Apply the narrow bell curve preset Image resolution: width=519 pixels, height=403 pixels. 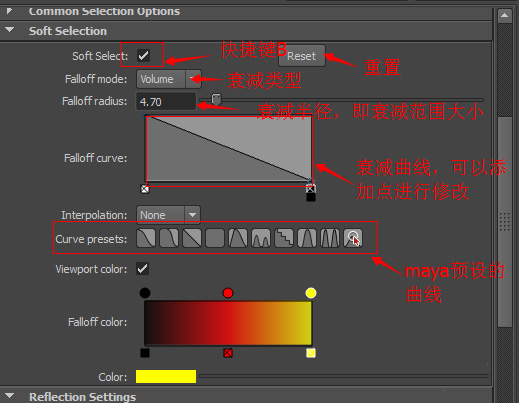pos(307,238)
